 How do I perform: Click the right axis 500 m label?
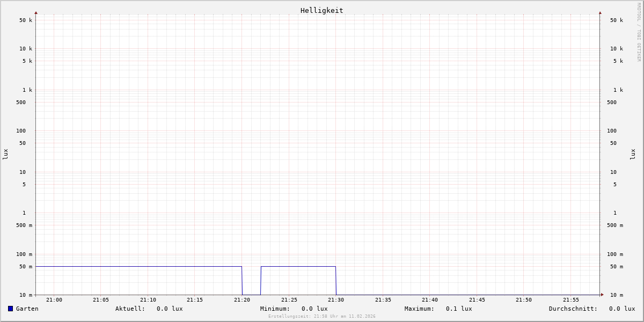615,225
